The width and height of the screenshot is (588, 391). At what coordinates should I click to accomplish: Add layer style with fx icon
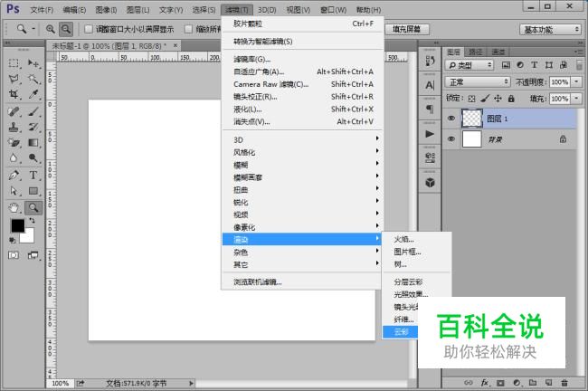[x=485, y=383]
